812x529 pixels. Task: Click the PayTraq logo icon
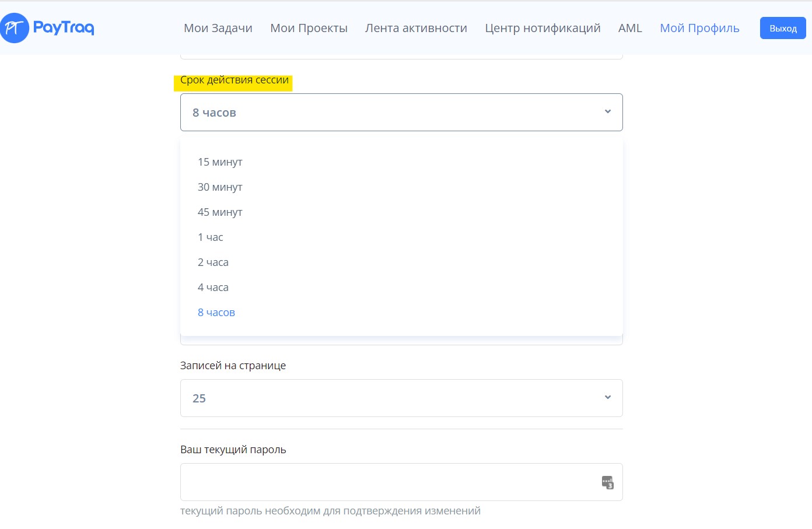point(14,28)
